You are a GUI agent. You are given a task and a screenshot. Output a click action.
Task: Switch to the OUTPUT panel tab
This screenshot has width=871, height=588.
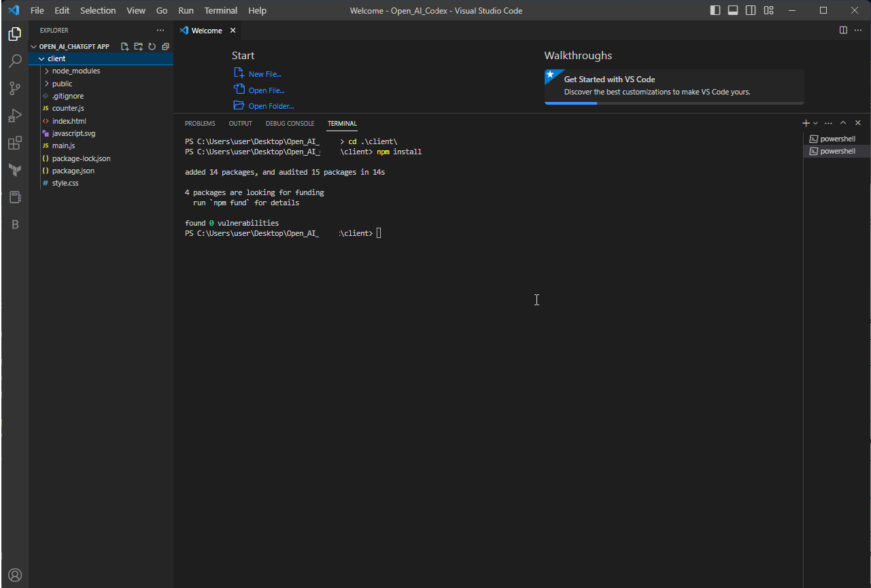[x=241, y=124]
